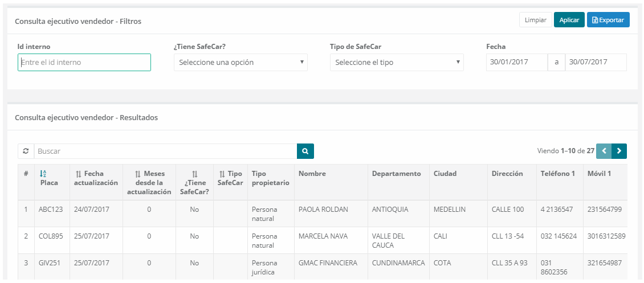The height and width of the screenshot is (283, 644).
Task: Click the start date field 30/01/2017
Action: click(516, 63)
